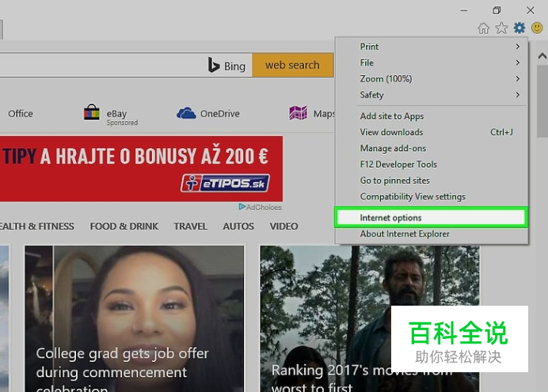Select File in the tools menu
The image size is (548, 392).
pos(367,63)
